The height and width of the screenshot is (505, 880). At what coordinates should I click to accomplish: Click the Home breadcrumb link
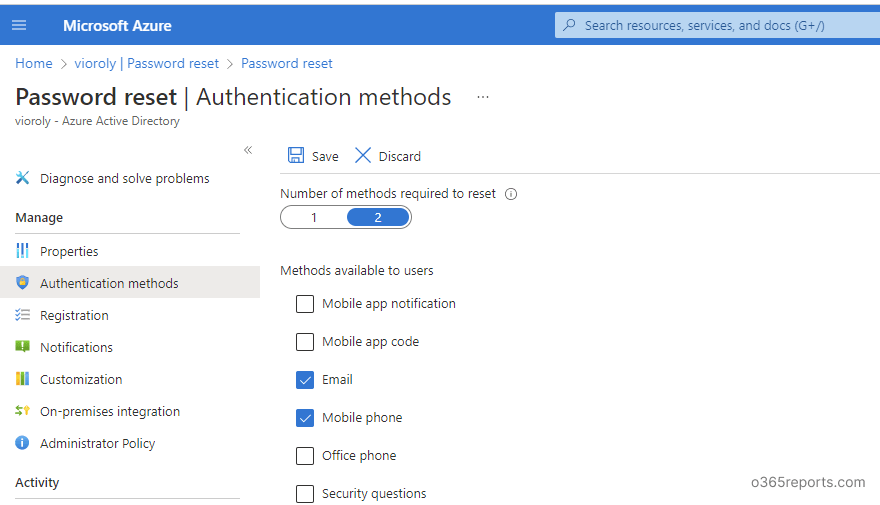(34, 63)
